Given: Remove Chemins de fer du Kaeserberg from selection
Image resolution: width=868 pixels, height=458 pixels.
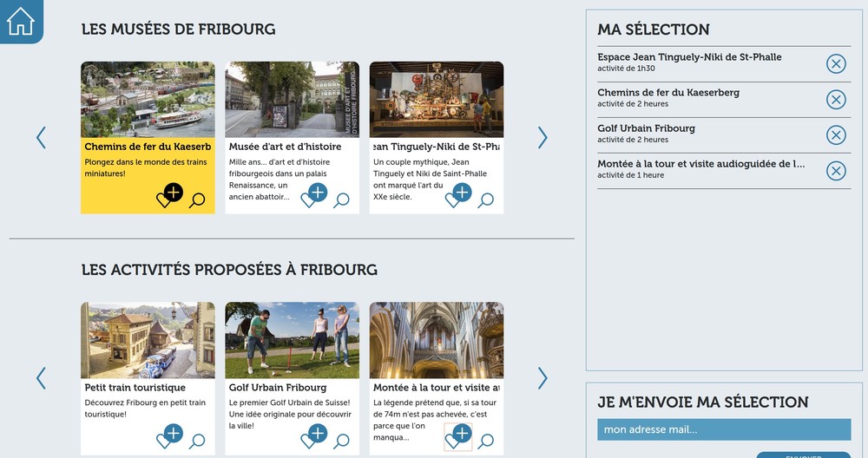Looking at the screenshot, I should point(836,100).
